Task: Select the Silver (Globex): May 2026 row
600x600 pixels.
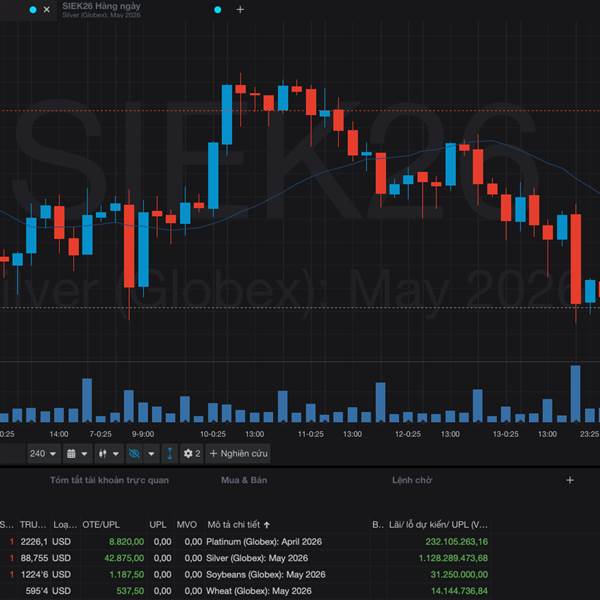Action: point(257,557)
